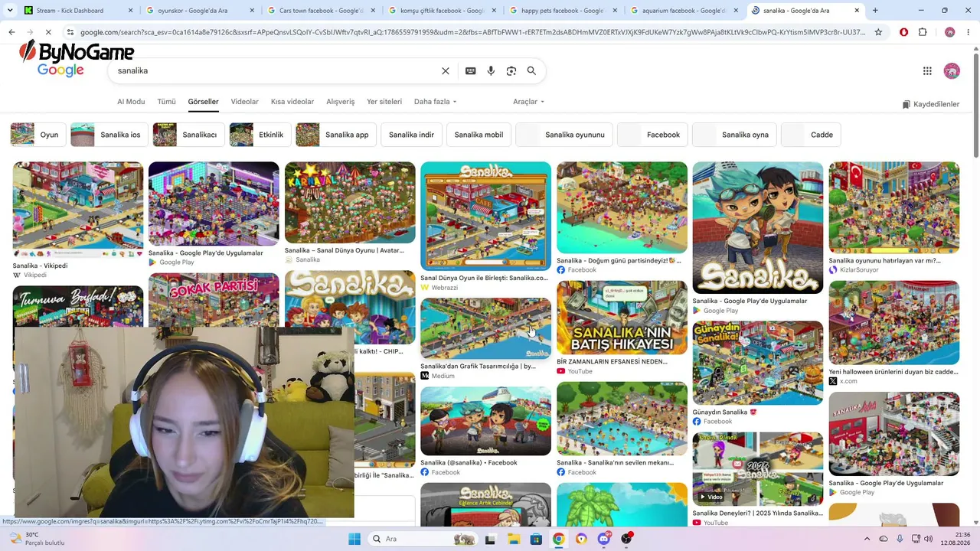The image size is (980, 551).
Task: Filter images by the Etkinlik chip
Action: tap(260, 135)
